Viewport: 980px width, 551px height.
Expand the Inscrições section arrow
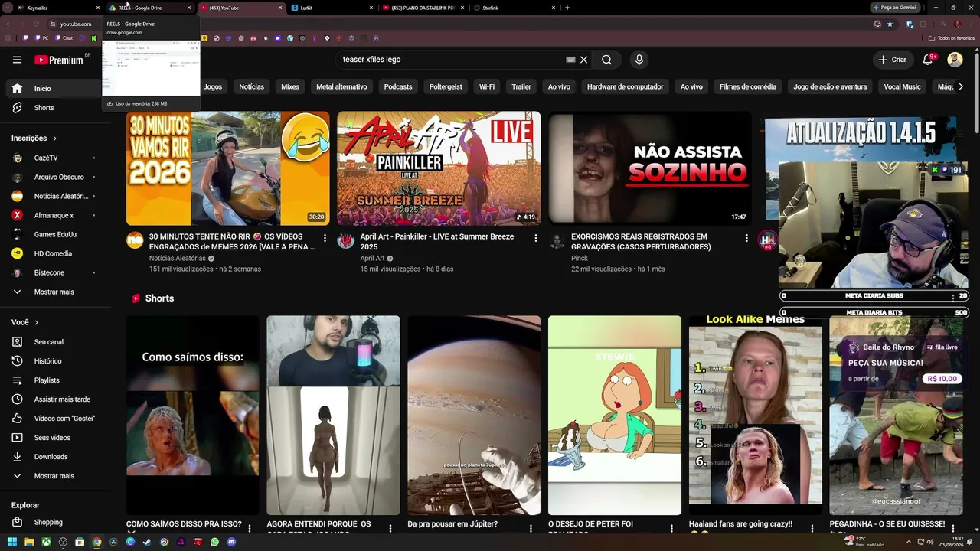(55, 139)
